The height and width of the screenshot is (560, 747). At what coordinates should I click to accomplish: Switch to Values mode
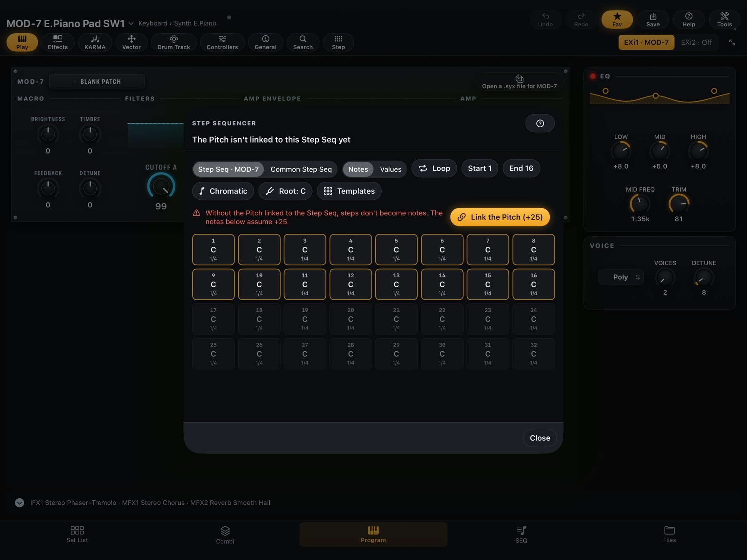(x=391, y=169)
